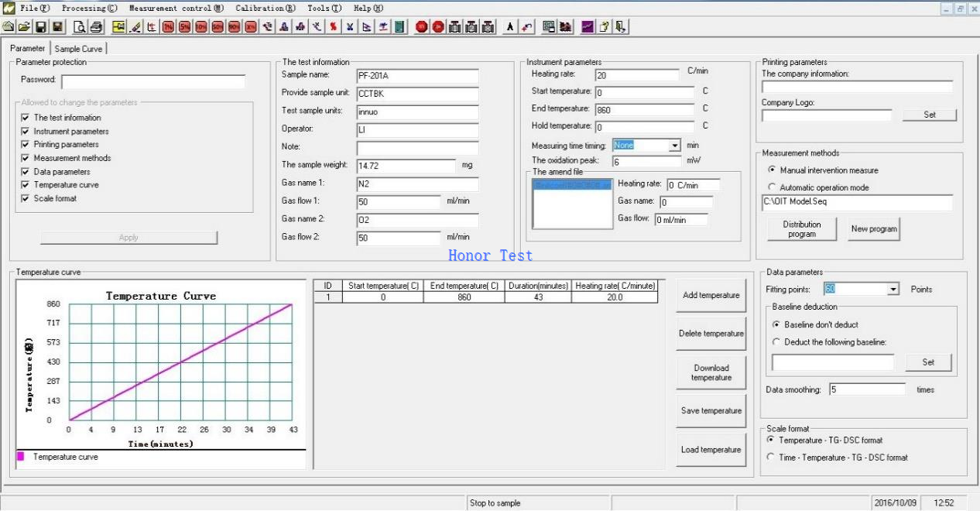Click the blue scissors toolbar icon

[349, 27]
